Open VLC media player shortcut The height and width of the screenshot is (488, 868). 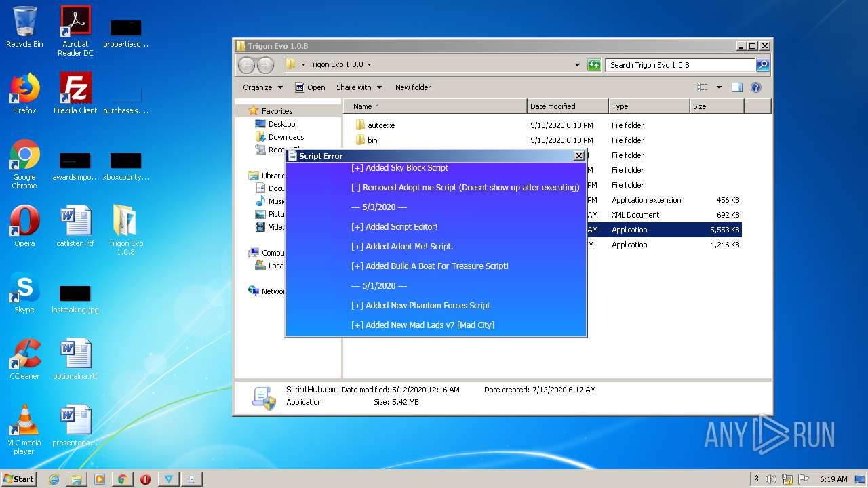pyautogui.click(x=24, y=430)
